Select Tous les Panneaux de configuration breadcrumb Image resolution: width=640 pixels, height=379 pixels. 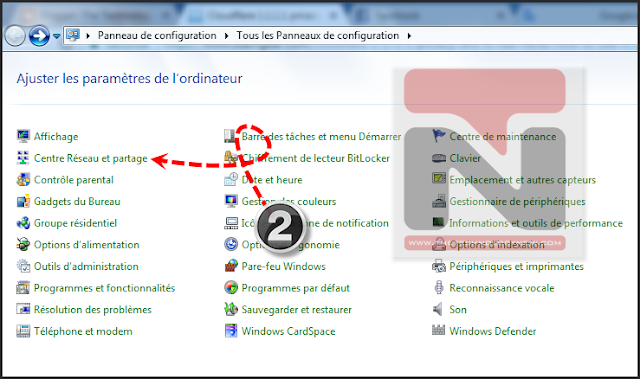click(318, 35)
